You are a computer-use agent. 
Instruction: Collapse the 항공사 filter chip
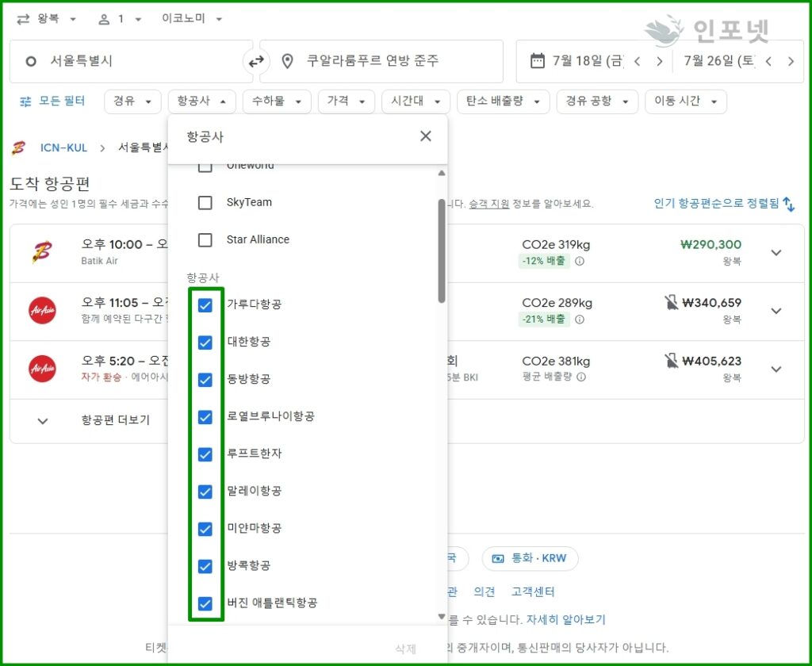pos(202,101)
